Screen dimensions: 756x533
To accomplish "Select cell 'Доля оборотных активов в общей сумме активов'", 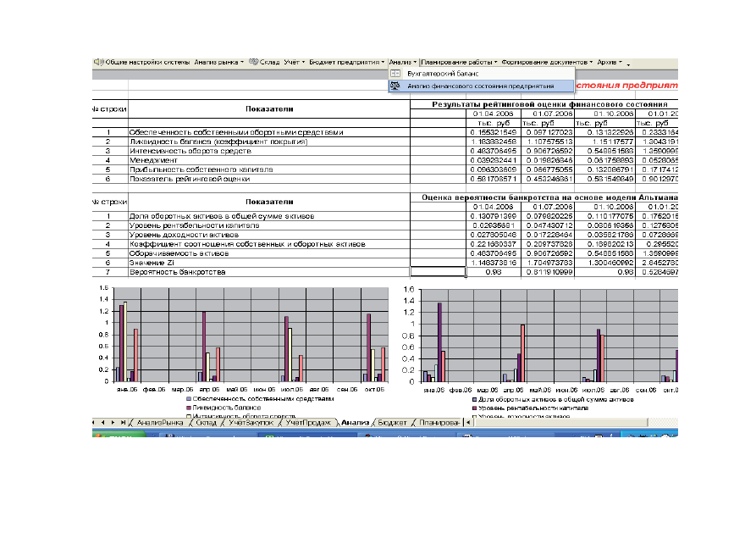I will click(x=269, y=216).
